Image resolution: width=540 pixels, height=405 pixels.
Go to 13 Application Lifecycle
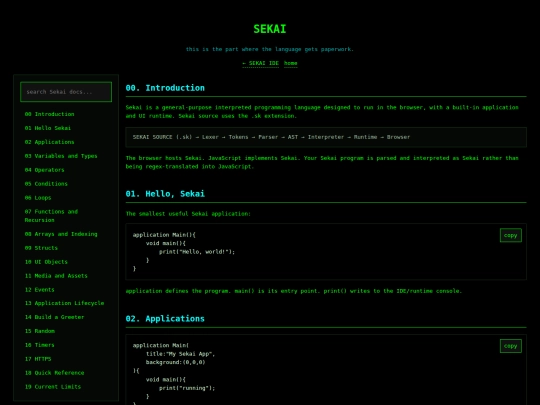click(64, 303)
